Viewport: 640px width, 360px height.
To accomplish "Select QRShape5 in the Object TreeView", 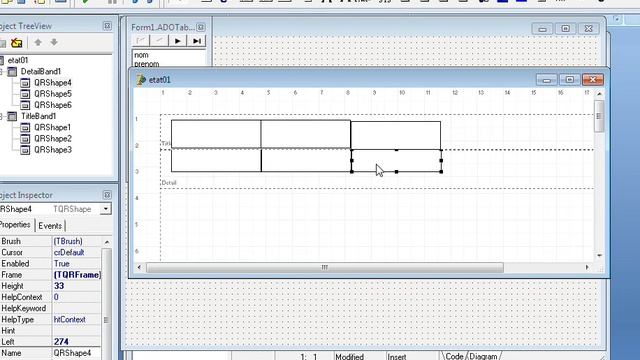I will point(53,94).
